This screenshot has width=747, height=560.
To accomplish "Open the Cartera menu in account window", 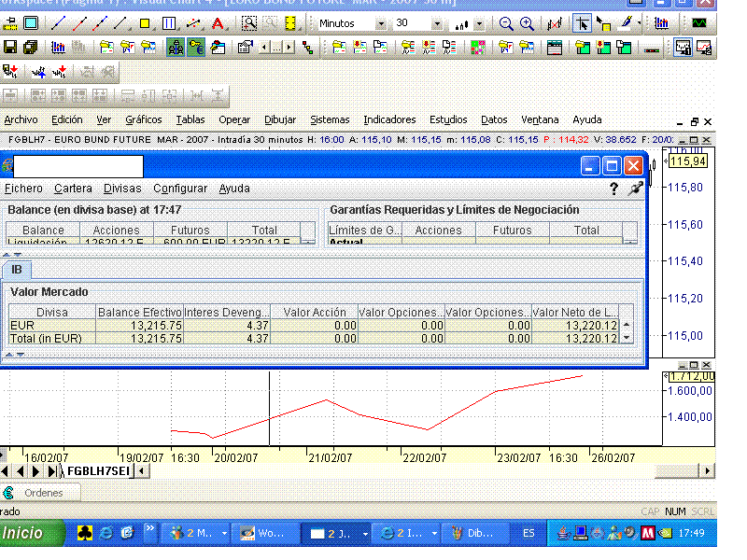I will tap(73, 189).
